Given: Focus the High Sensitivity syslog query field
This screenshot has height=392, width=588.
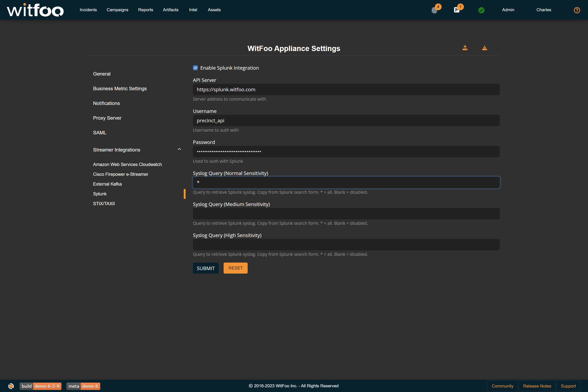Looking at the screenshot, I should [346, 245].
